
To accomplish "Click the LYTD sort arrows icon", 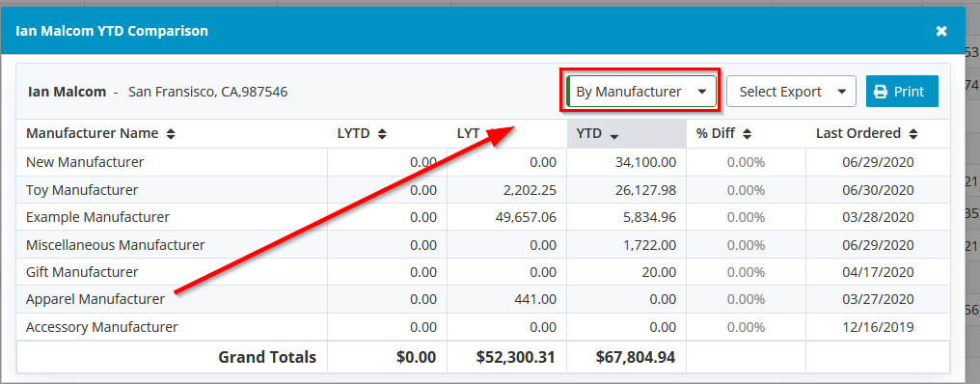I will point(383,134).
